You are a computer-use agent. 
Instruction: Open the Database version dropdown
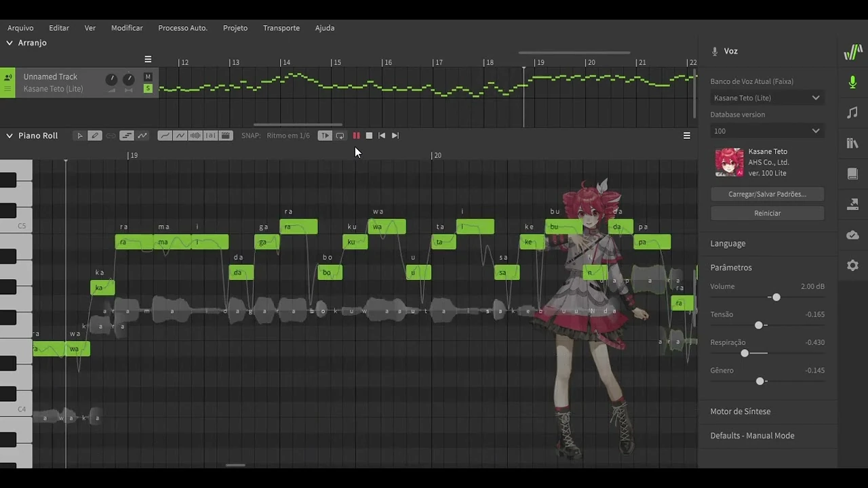(767, 131)
